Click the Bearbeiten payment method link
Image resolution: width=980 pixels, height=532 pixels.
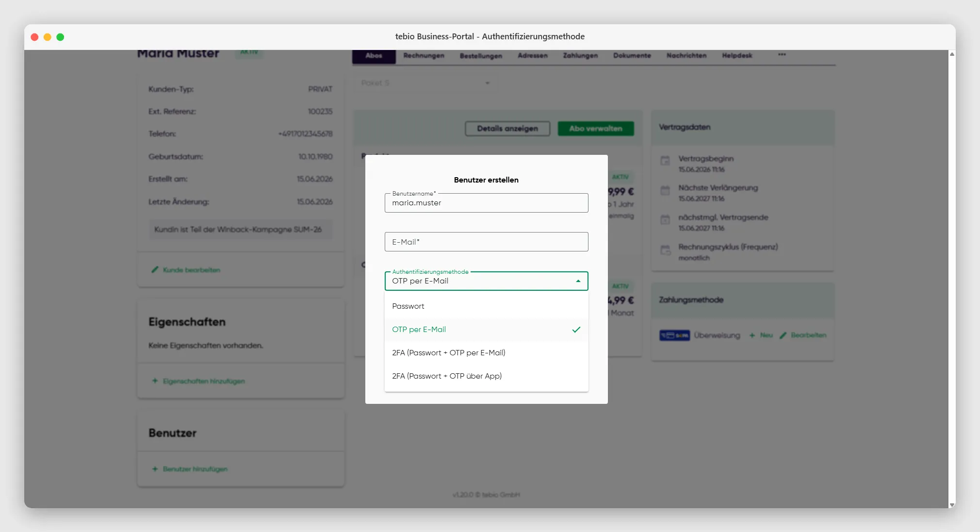point(808,335)
